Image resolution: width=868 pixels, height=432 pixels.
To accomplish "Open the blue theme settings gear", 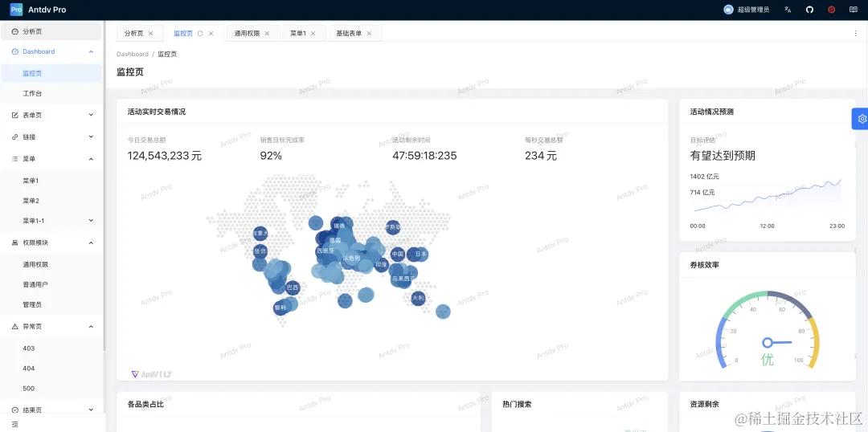I will pyautogui.click(x=862, y=118).
